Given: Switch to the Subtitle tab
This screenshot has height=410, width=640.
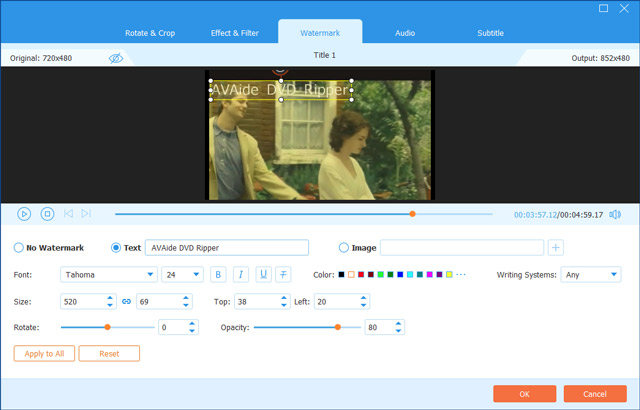Looking at the screenshot, I should (x=490, y=33).
